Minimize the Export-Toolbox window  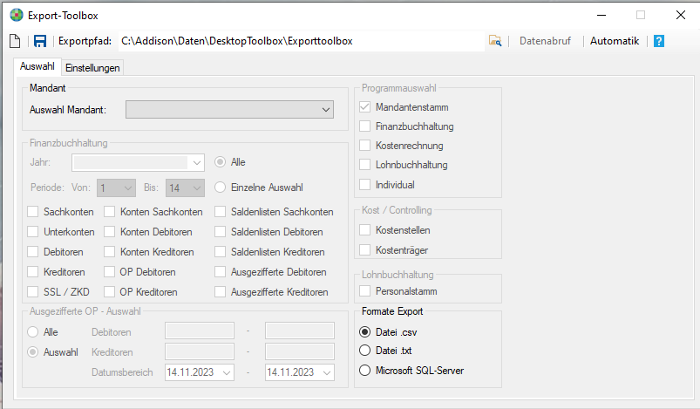[601, 15]
